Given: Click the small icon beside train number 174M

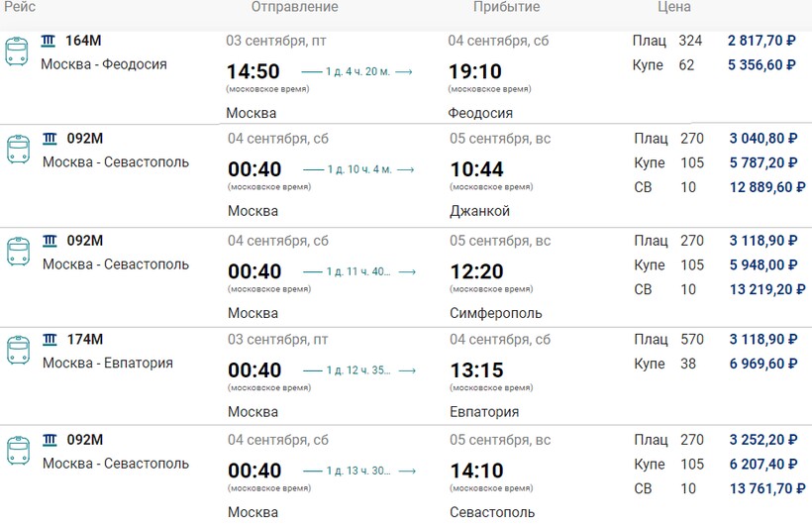Looking at the screenshot, I should [x=50, y=340].
